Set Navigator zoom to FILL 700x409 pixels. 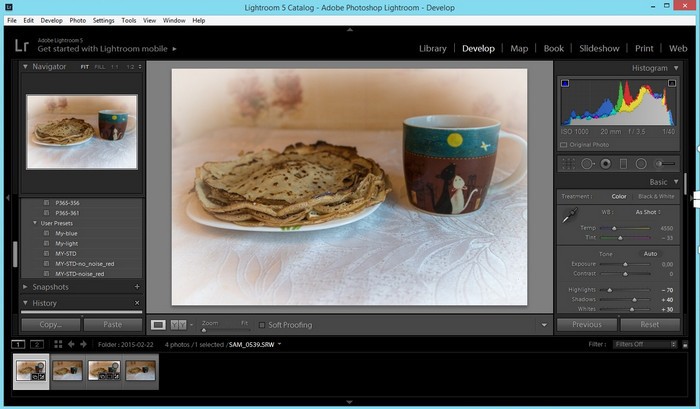click(100, 67)
